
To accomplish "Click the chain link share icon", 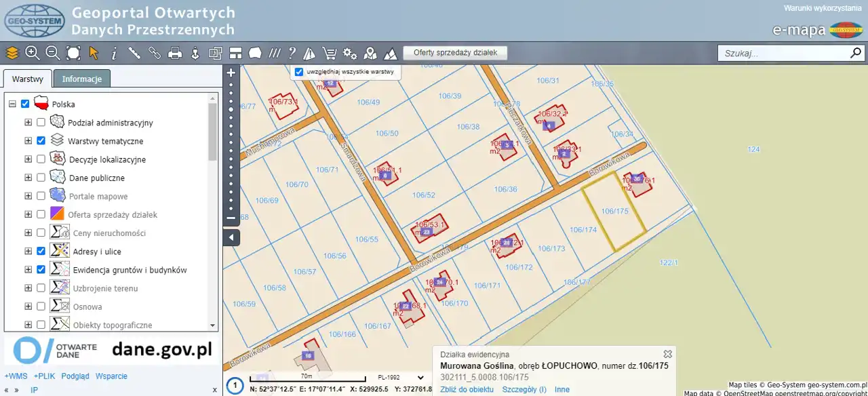I will click(x=155, y=53).
